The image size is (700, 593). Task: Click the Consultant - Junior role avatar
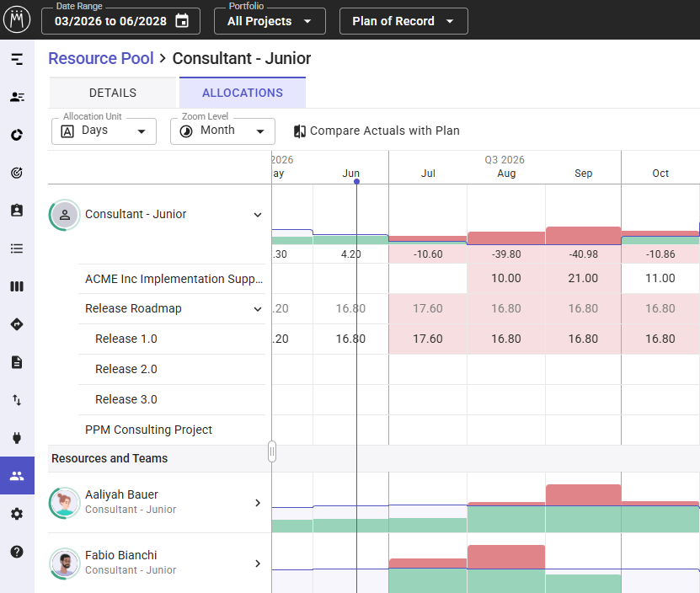(x=65, y=215)
